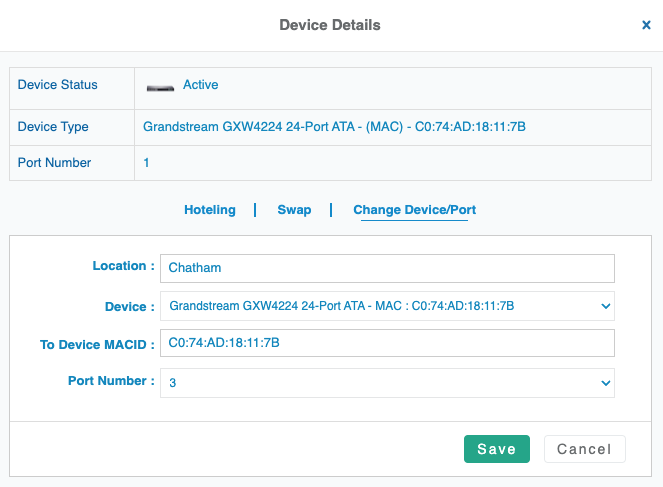Screen dimensions: 663x487
Task: Click the Device Type row label
Action: (x=54, y=127)
